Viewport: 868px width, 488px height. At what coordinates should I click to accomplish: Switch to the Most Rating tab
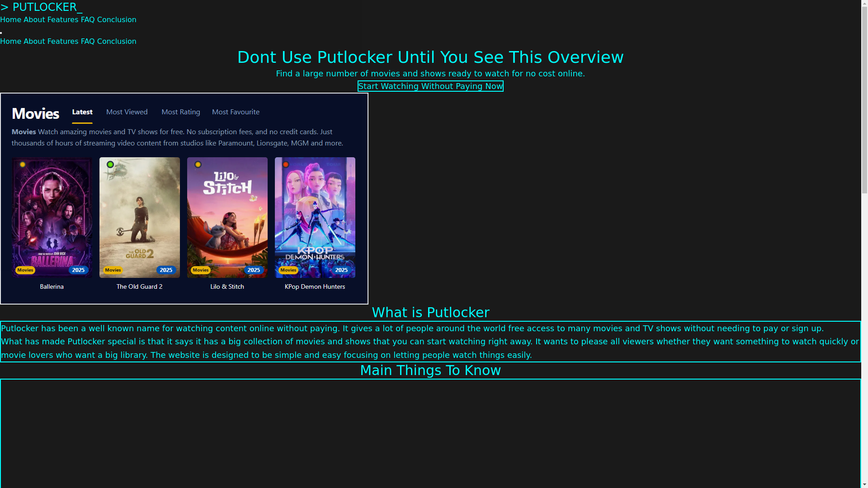click(181, 112)
